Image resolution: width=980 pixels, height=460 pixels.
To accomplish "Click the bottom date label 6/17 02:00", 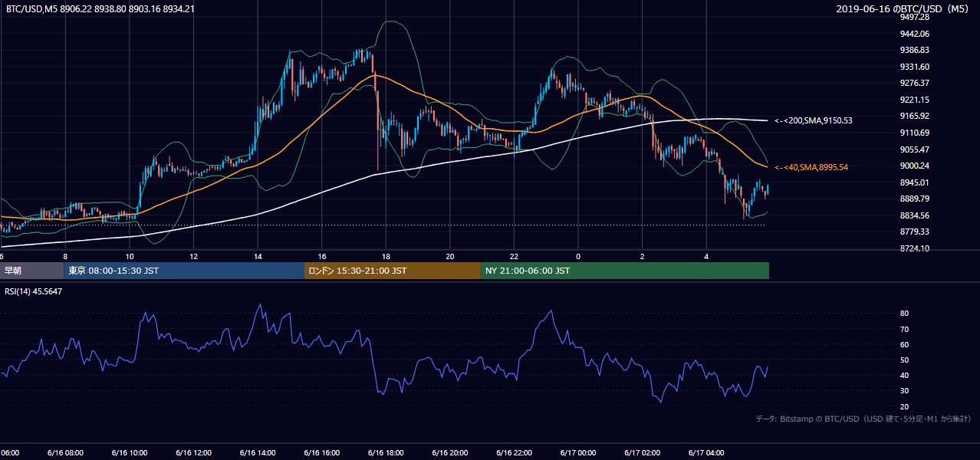I will click(x=643, y=453).
